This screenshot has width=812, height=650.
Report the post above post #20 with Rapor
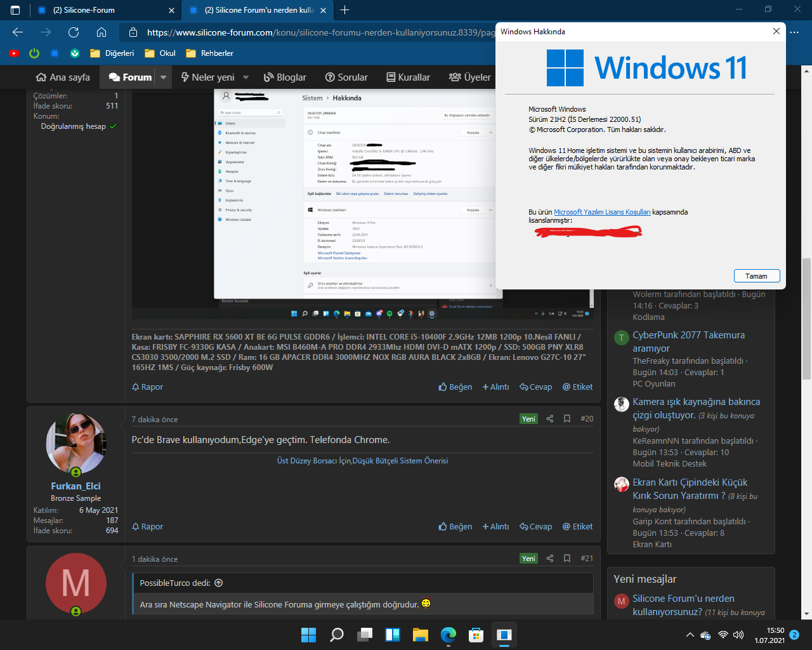(148, 387)
